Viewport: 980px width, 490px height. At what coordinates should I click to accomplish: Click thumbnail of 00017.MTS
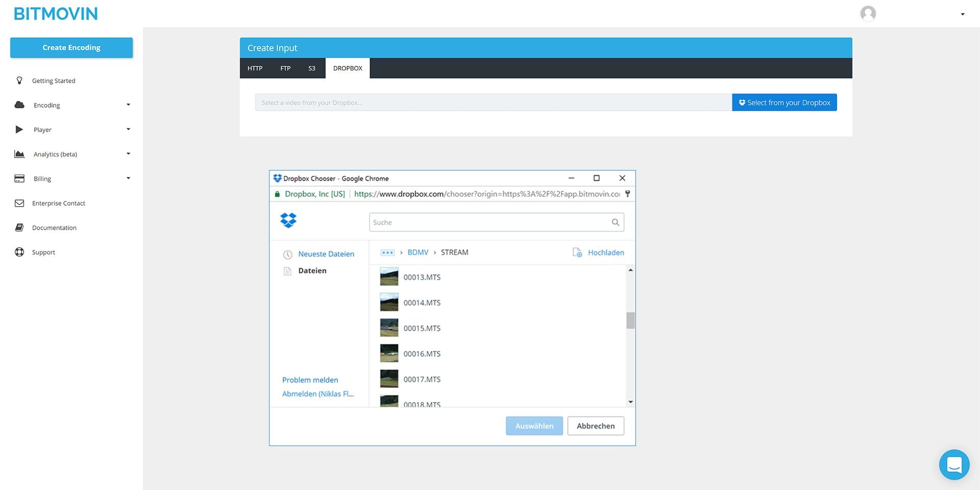click(389, 379)
